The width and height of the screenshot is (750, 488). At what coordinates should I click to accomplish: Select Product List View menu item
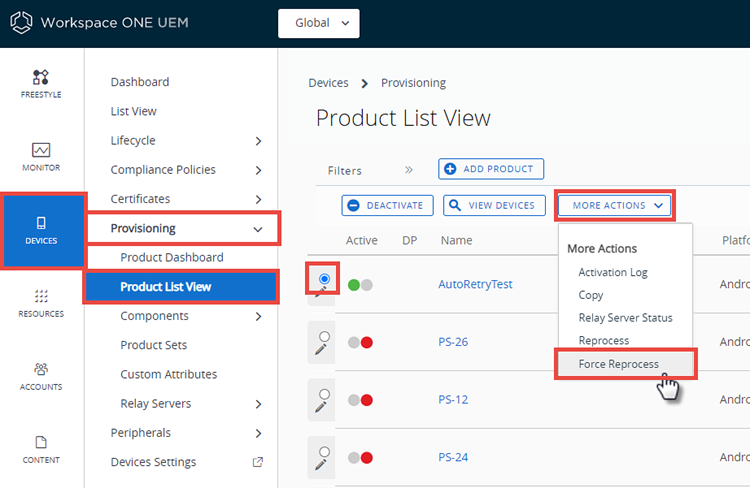181,287
